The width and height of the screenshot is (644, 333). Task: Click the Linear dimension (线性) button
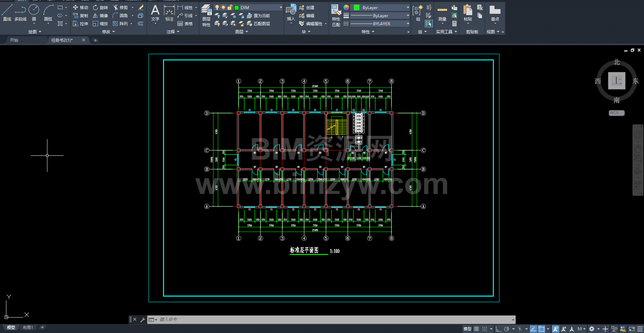click(x=185, y=7)
